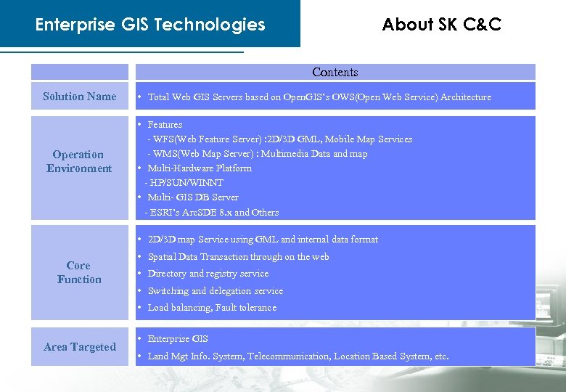This screenshot has width=566, height=392.
Task: Select the 'Area Targeted' row label
Action: [x=80, y=346]
